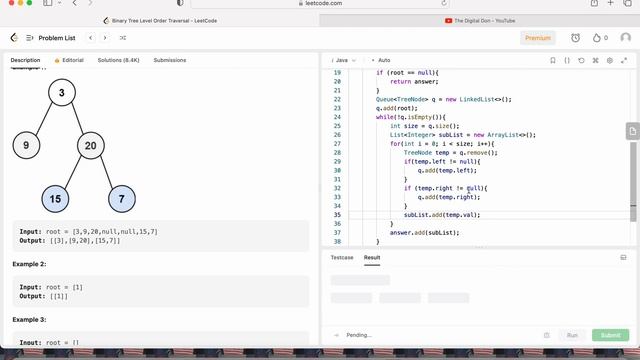Click the 'Example 3:' heading
Image resolution: width=640 pixels, height=360 pixels.
pos(29,320)
